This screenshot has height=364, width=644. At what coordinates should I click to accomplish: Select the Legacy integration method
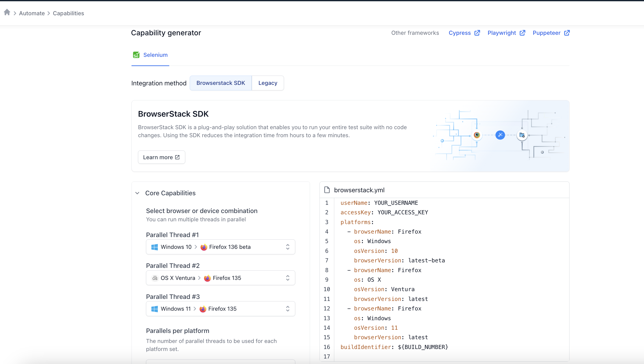click(267, 83)
